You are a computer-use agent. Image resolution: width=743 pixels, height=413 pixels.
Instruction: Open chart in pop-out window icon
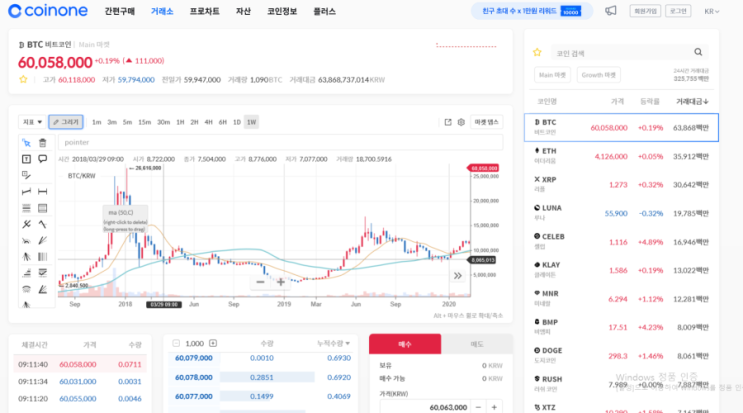[448, 122]
